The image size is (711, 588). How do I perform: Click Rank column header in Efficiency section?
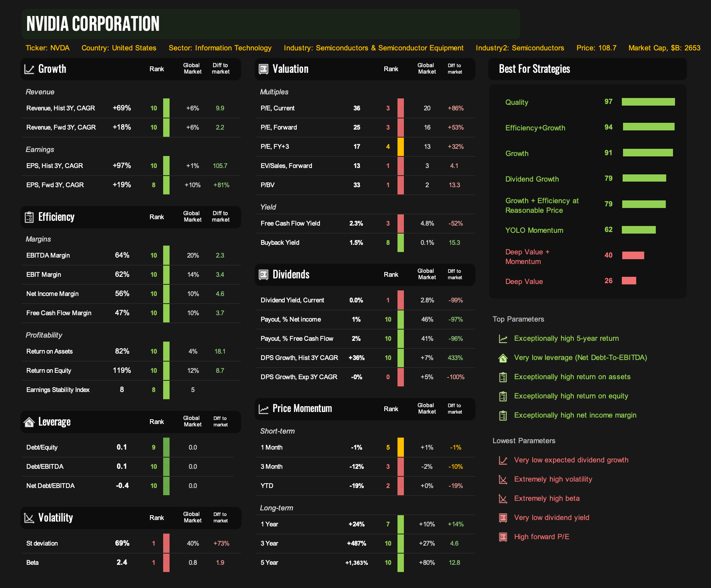(x=157, y=217)
